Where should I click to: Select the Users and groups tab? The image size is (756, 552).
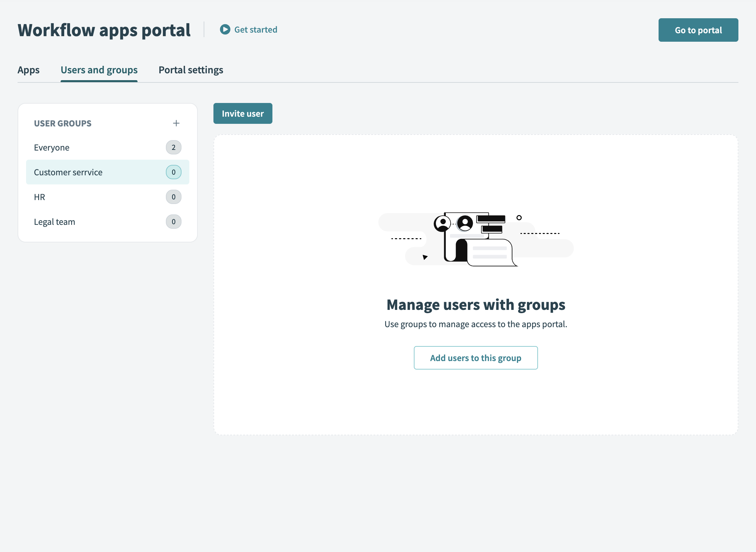(99, 70)
